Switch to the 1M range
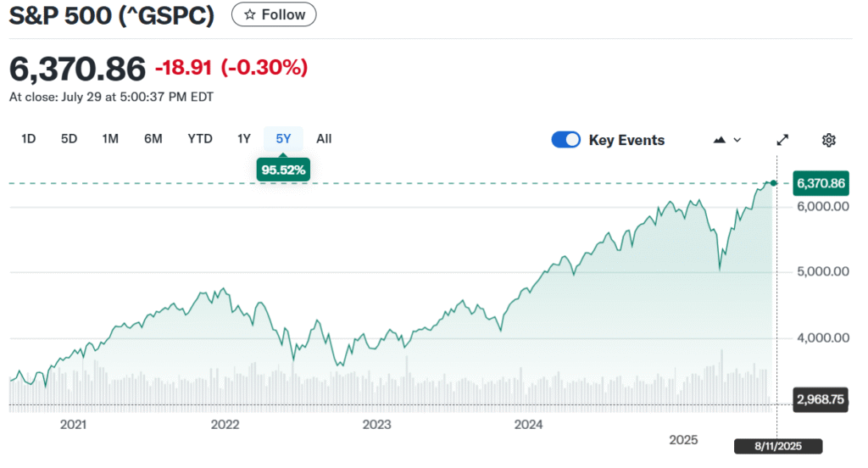This screenshot has height=468, width=868. [110, 139]
